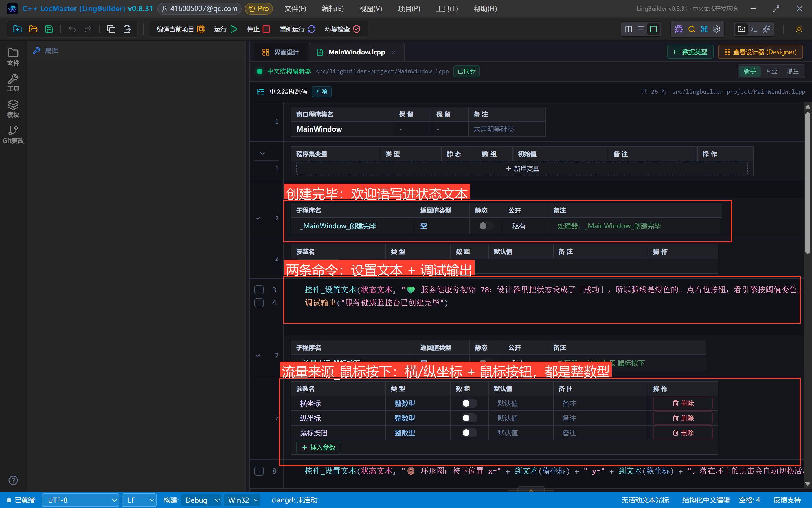
Task: Switch theme using the sun icon
Action: (799, 29)
